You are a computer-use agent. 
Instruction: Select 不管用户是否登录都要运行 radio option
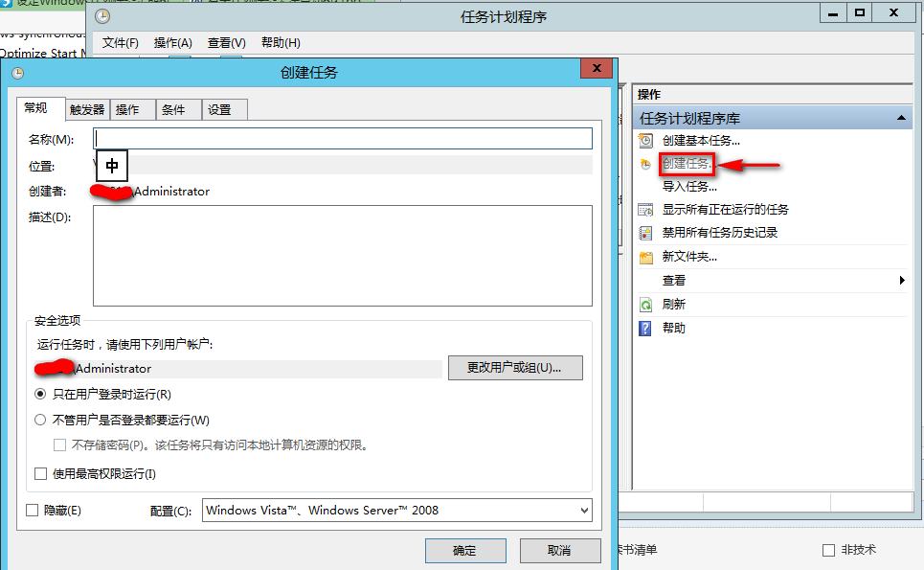(40, 420)
